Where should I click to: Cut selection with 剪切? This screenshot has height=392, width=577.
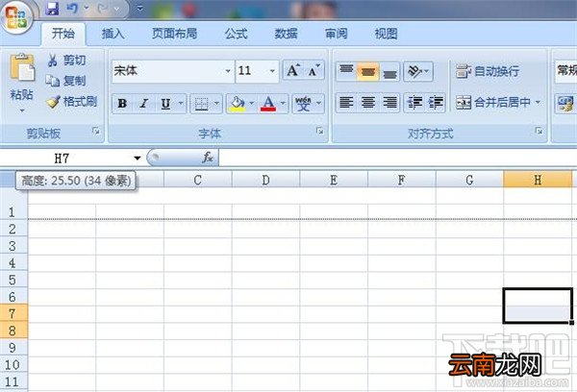pos(67,60)
